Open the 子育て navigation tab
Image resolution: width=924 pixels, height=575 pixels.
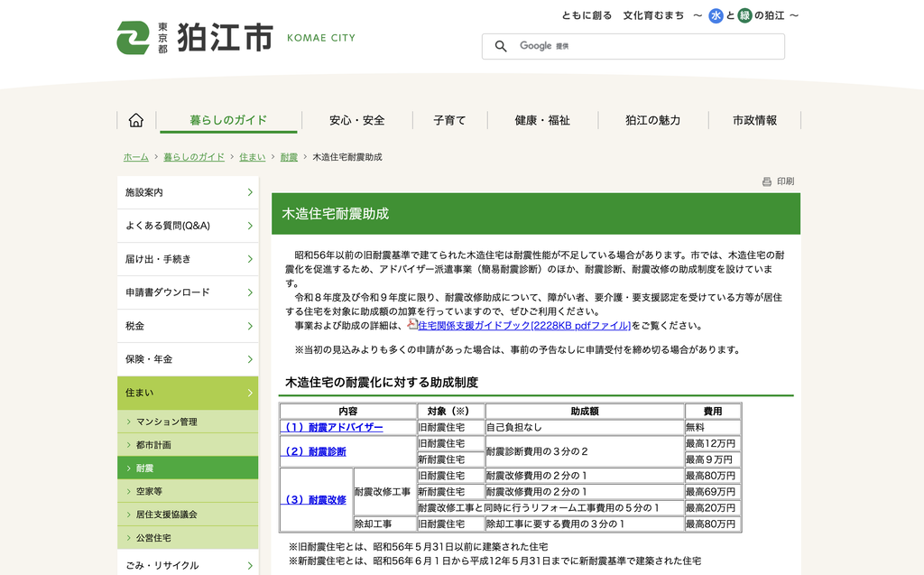449,120
